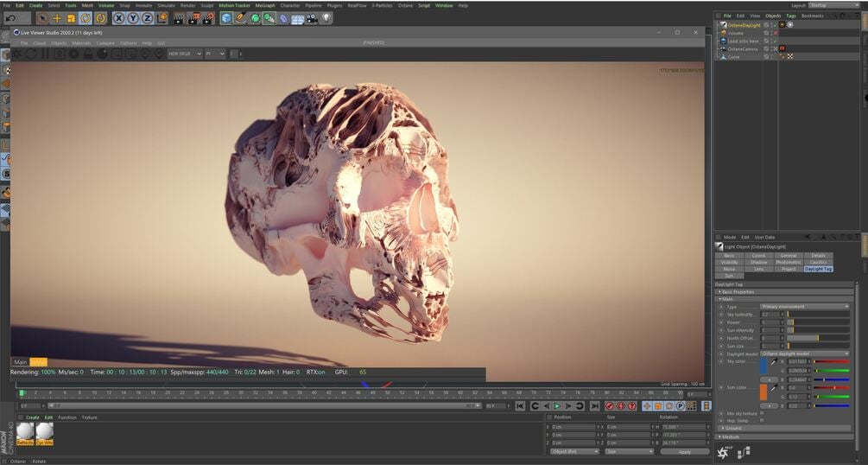Add a Cube primitive object
The image size is (868, 465).
225,18
